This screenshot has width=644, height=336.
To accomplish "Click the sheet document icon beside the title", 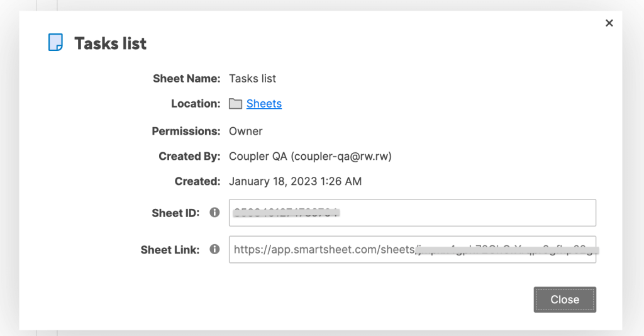I will pyautogui.click(x=56, y=43).
